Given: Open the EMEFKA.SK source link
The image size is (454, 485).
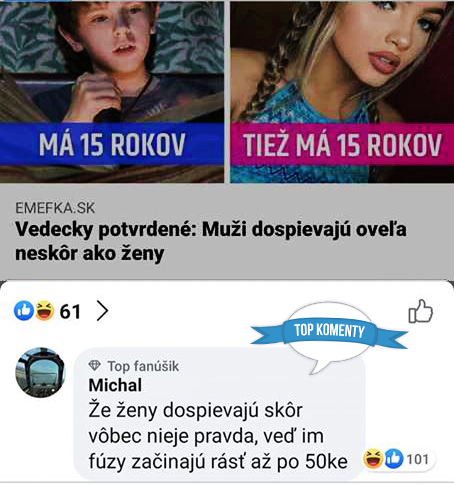Looking at the screenshot, I should tap(55, 209).
